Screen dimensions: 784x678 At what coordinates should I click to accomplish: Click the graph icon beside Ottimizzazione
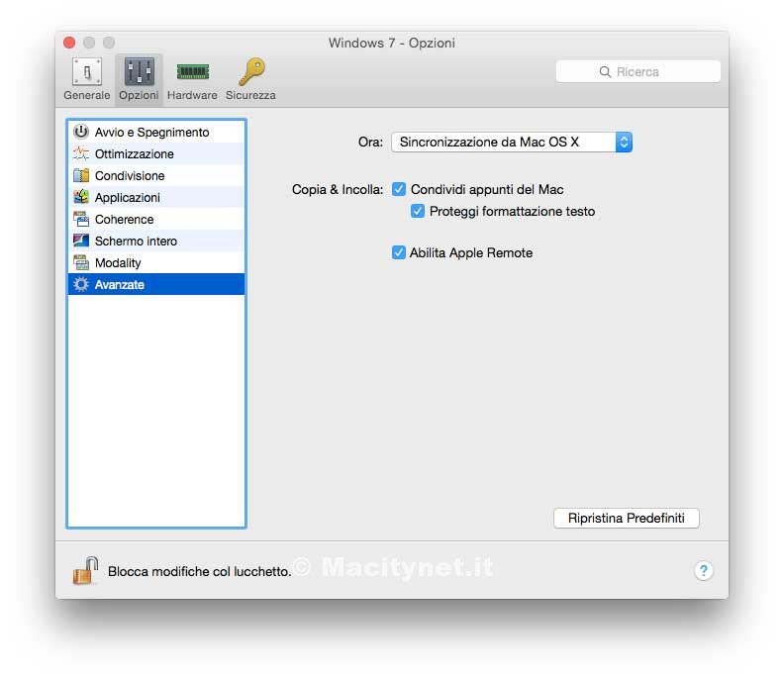(81, 153)
